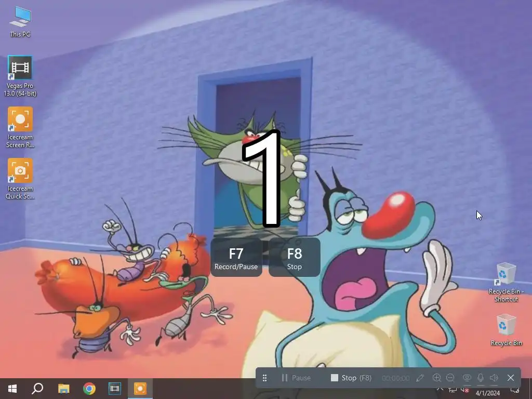Screen dimensions: 532x399
Task: Select the Icecream Quick Screenshot desktop shortcut
Action: [x=20, y=179]
